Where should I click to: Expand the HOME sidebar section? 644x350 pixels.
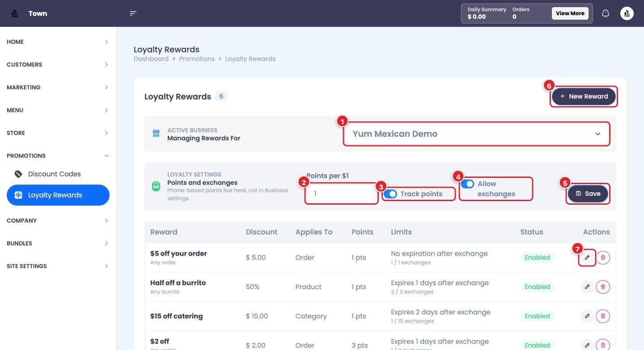[58, 42]
